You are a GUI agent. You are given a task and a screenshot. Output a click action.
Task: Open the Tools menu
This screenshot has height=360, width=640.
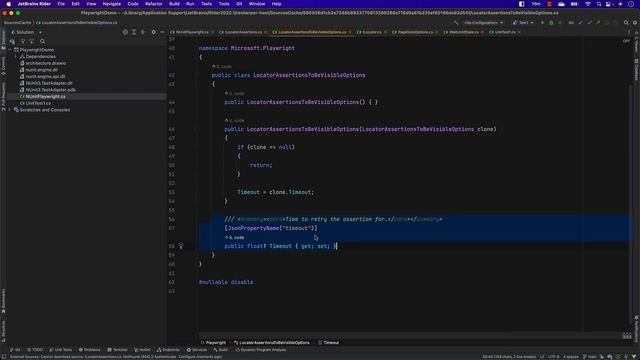coord(224,4)
